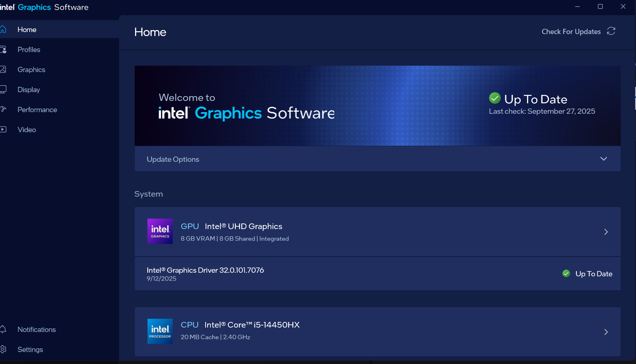Click the driver row Up To Date status
Image resolution: width=636 pixels, height=364 pixels.
[594, 274]
